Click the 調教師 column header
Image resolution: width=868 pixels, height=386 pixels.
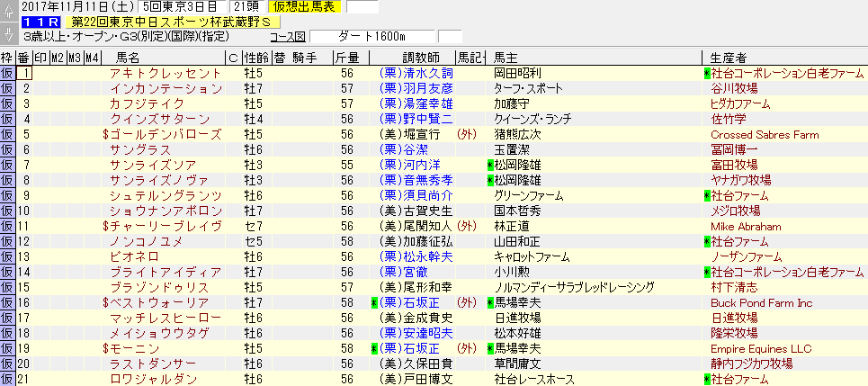pyautogui.click(x=421, y=58)
